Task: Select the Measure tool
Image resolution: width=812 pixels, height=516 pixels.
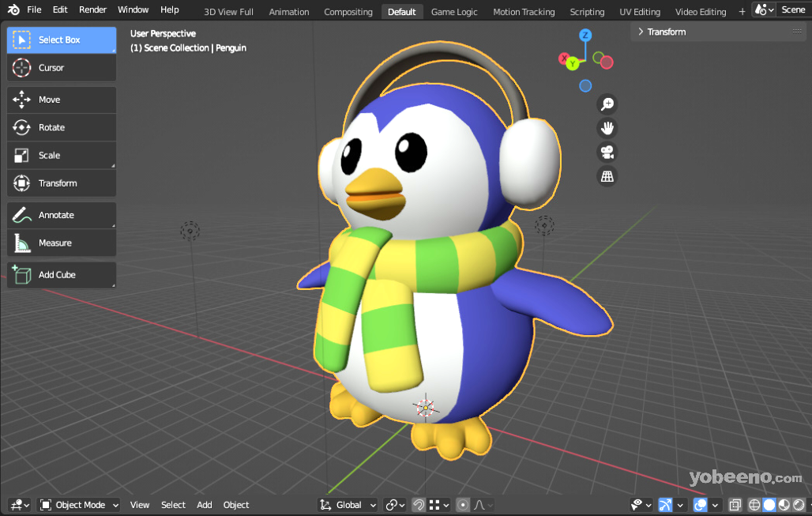Action: pos(61,243)
